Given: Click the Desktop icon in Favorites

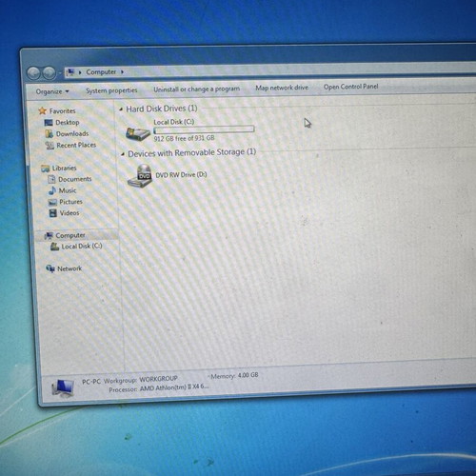Looking at the screenshot, I should click(x=49, y=123).
